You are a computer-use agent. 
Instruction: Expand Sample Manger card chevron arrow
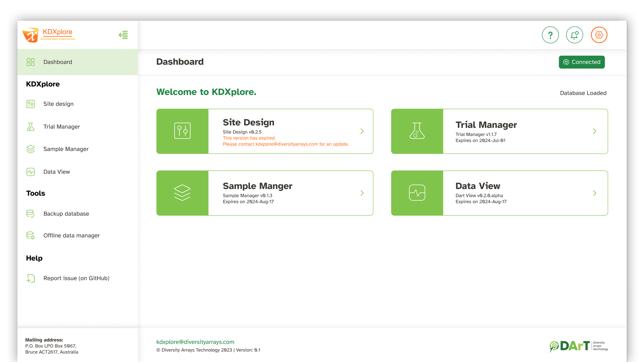click(x=362, y=193)
